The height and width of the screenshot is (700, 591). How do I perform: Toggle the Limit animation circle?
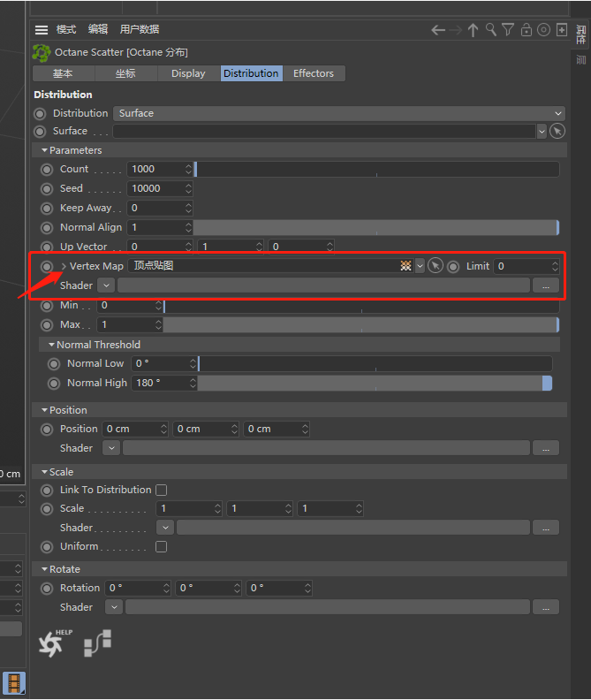tap(453, 267)
